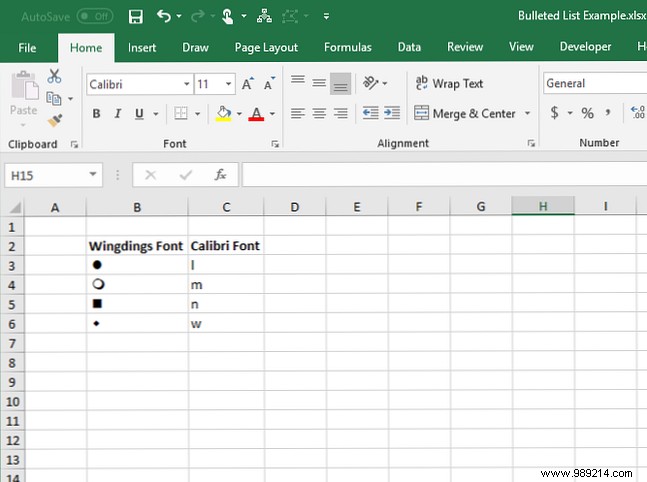The height and width of the screenshot is (482, 647).
Task: Open the Customize Quick Access Toolbar dropdown
Action: pyautogui.click(x=326, y=17)
